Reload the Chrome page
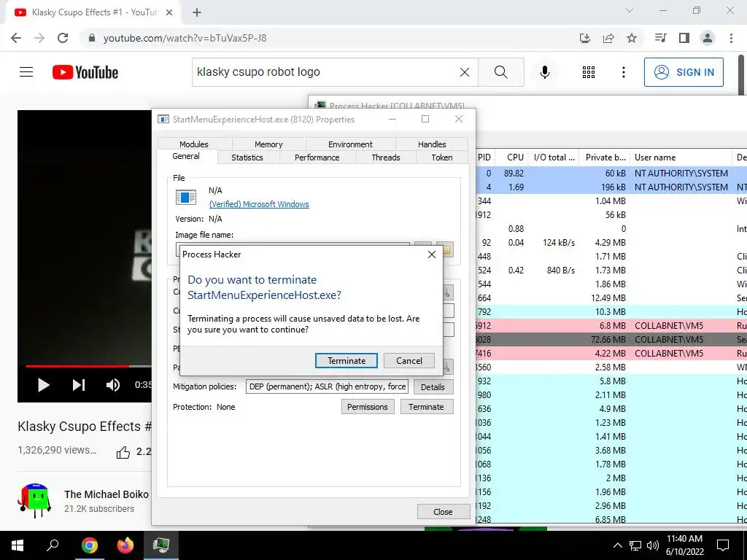This screenshot has height=560, width=747. pyautogui.click(x=63, y=38)
